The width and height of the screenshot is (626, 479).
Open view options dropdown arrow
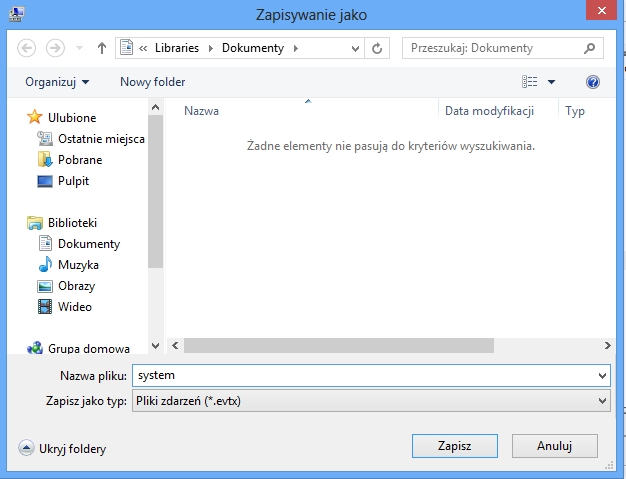[x=551, y=82]
